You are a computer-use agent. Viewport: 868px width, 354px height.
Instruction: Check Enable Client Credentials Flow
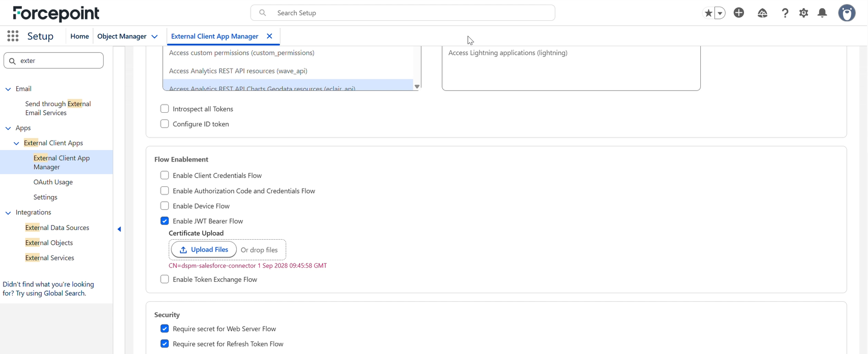(x=165, y=175)
